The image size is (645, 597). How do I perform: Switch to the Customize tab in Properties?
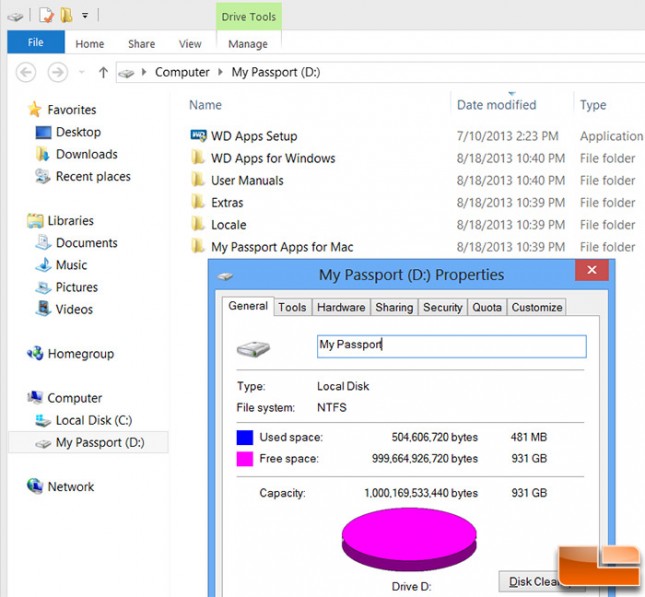(x=537, y=307)
